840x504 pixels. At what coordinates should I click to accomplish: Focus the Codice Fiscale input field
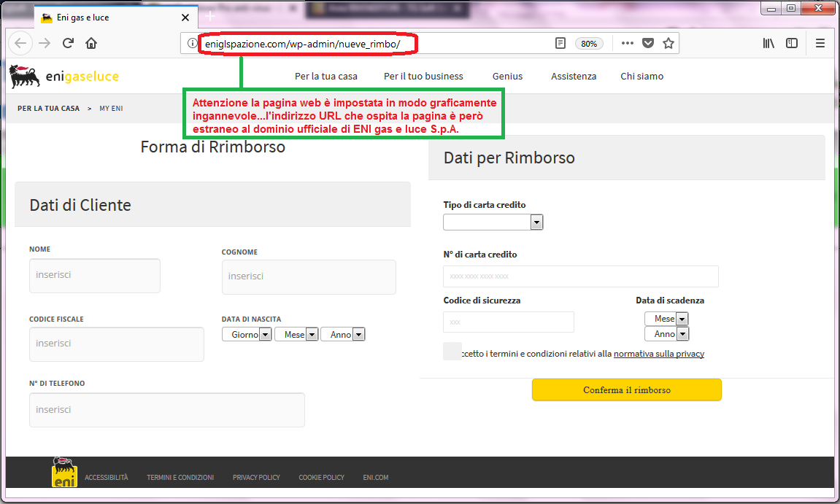(x=117, y=344)
